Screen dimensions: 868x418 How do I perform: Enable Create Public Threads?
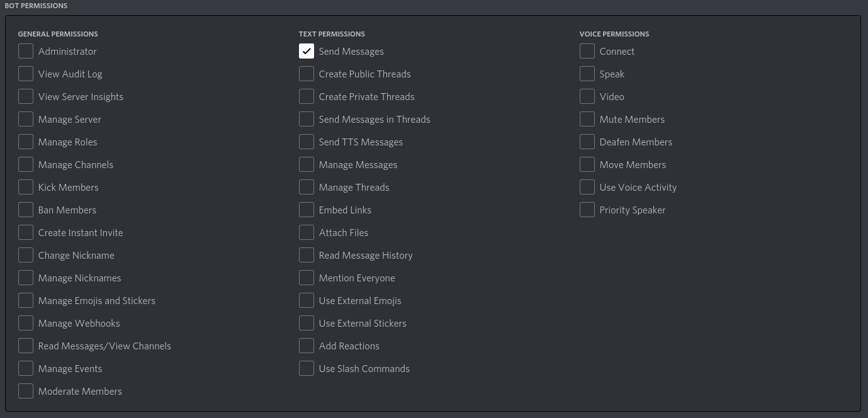(x=307, y=74)
